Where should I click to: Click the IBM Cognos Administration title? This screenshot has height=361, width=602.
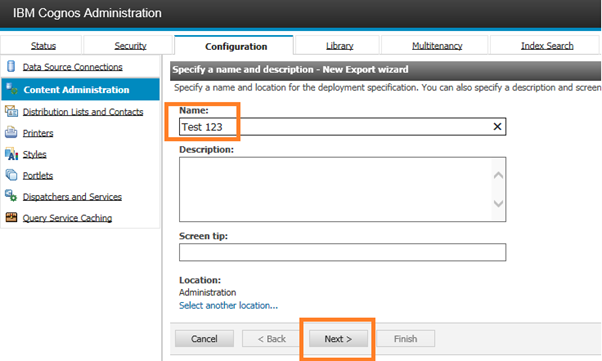point(87,13)
